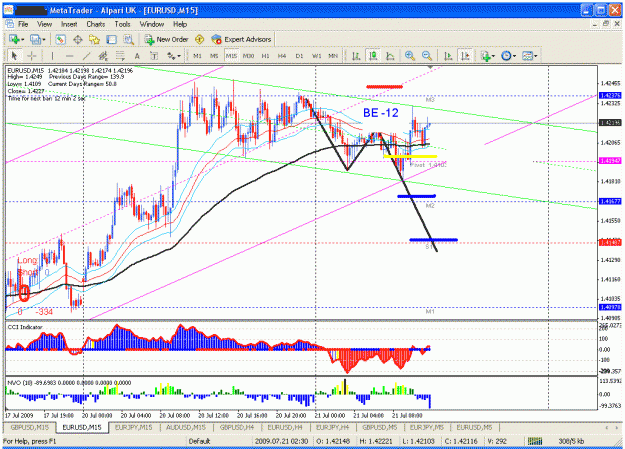Switch to the MN timeframe
625x449 pixels.
[333, 56]
